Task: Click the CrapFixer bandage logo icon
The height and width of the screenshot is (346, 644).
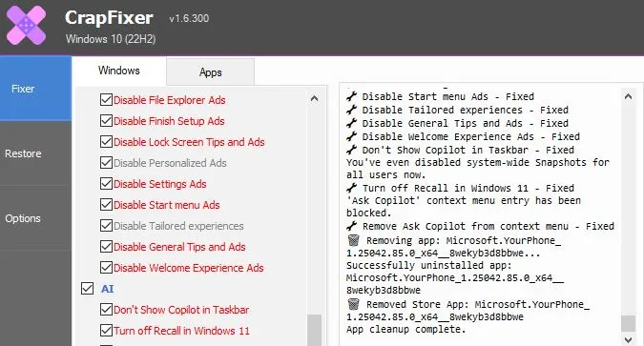Action: [x=27, y=26]
